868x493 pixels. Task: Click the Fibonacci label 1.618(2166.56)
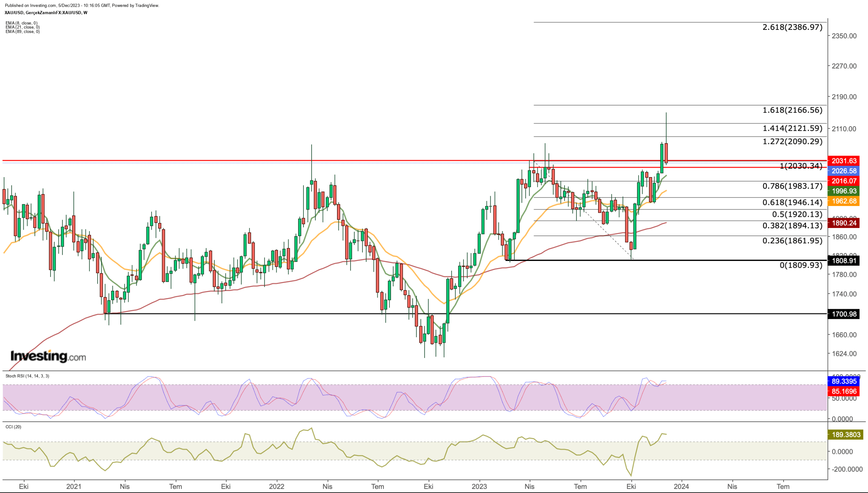click(x=792, y=110)
